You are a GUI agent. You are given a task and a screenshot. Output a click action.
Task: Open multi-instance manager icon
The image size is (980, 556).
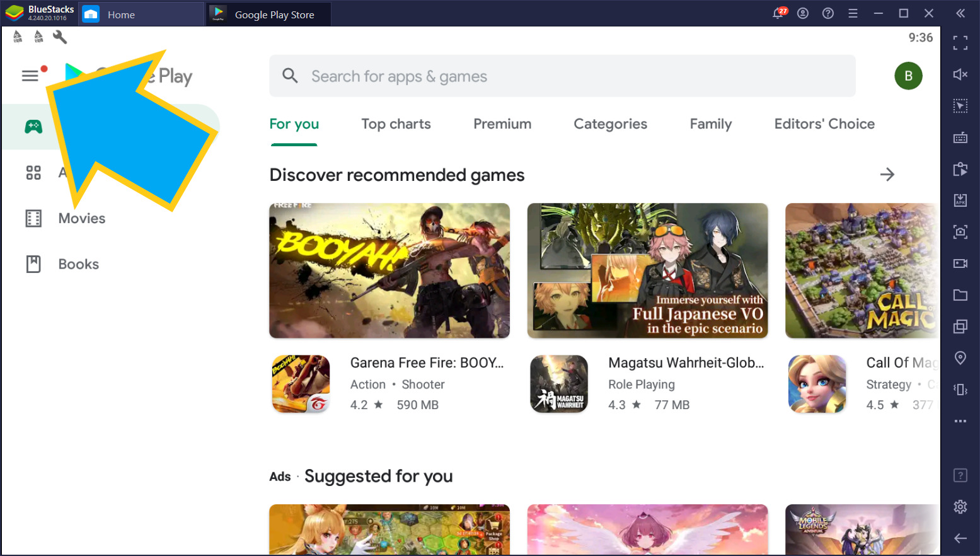tap(960, 327)
